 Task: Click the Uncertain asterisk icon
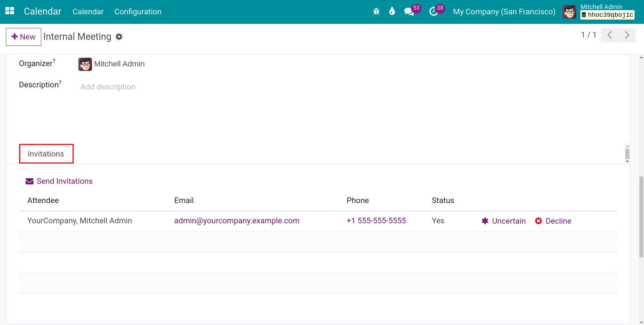tap(485, 221)
